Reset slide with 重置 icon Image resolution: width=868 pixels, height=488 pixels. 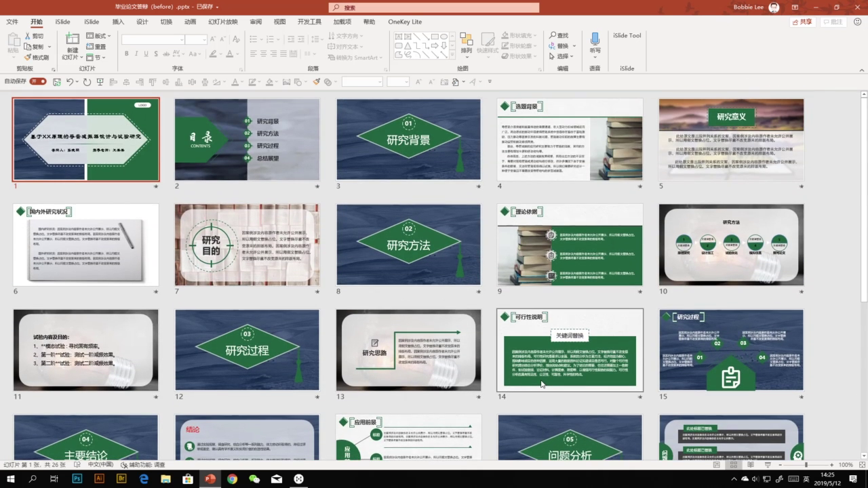tap(90, 47)
